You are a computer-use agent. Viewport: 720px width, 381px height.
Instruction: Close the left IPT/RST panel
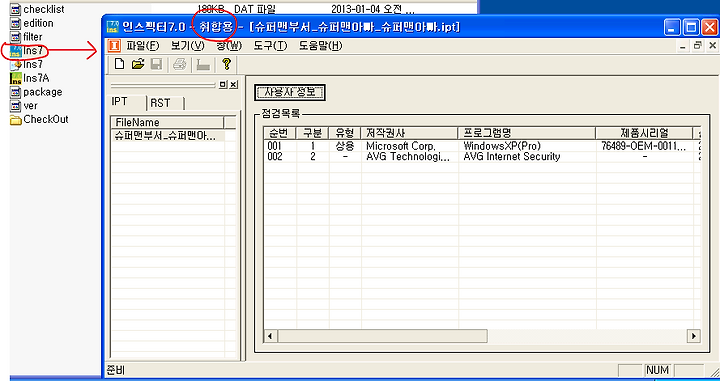coord(234,84)
